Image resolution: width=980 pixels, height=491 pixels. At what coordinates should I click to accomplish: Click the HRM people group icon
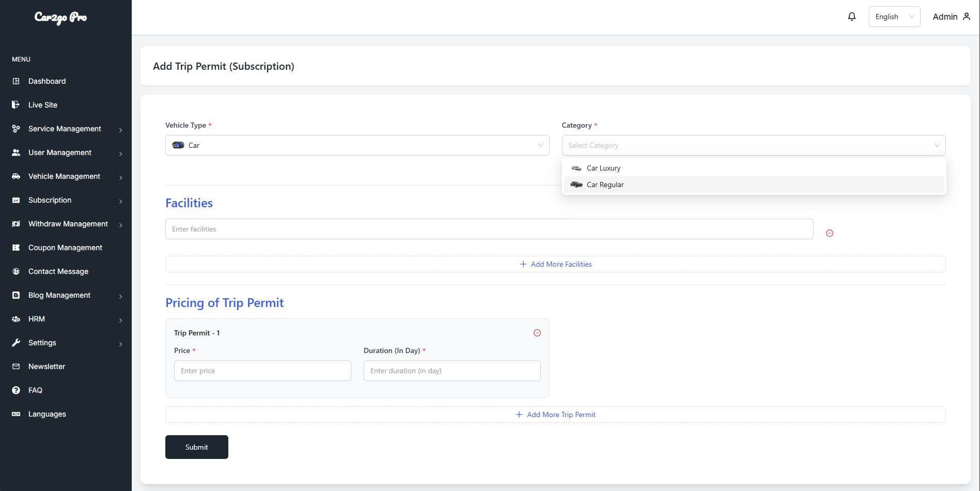coord(16,319)
